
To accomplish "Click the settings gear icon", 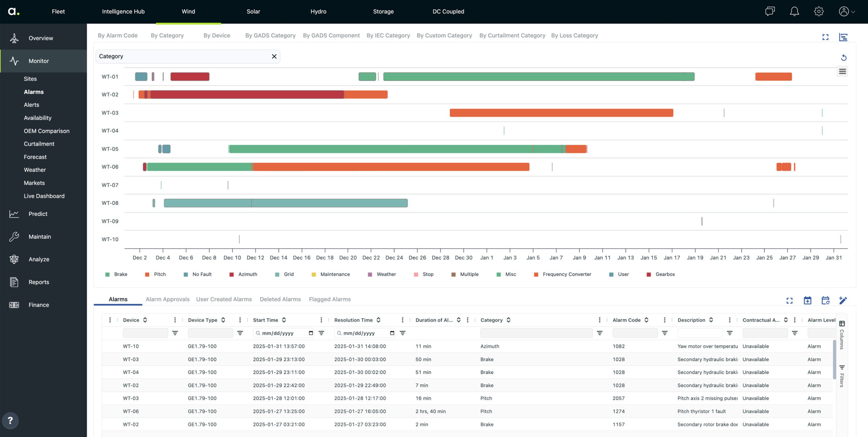I will [818, 12].
